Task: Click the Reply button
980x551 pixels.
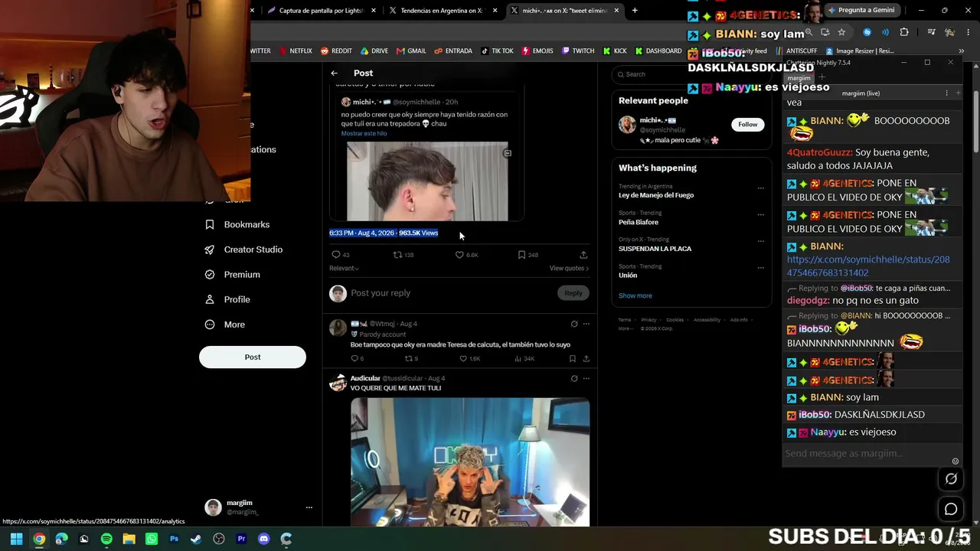Action: click(573, 293)
